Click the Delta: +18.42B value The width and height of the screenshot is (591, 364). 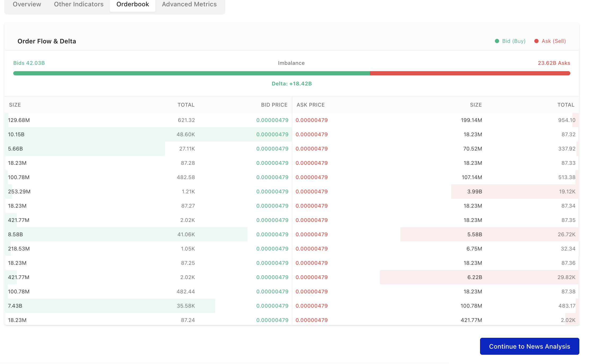point(292,84)
